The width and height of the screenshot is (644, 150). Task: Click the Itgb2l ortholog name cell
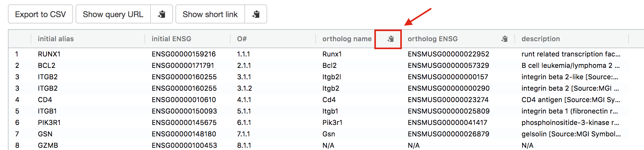[x=332, y=77]
